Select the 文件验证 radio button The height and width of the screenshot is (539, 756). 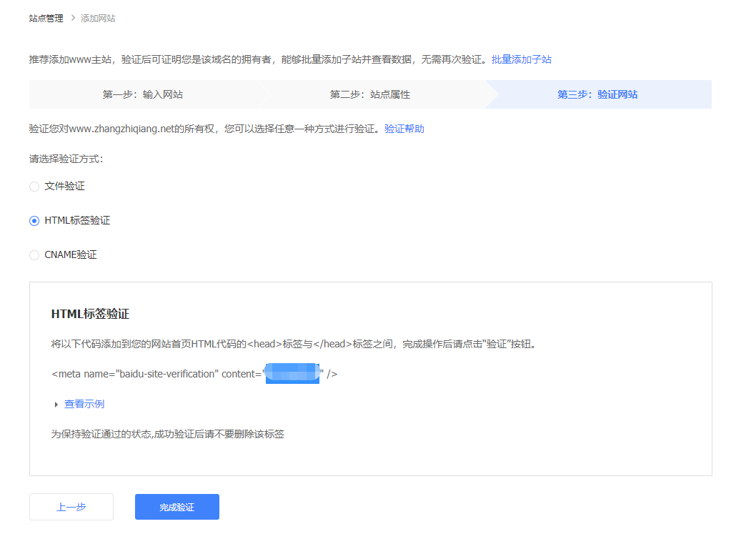[34, 187]
